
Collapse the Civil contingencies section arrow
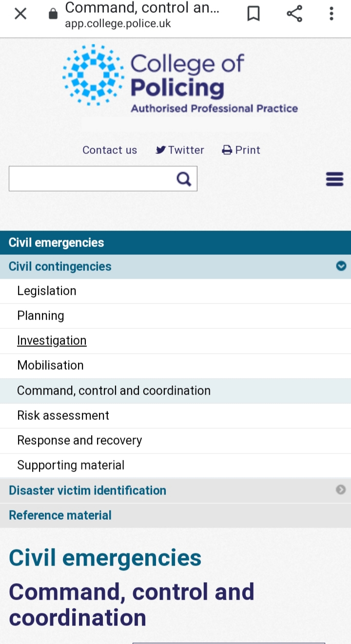341,266
